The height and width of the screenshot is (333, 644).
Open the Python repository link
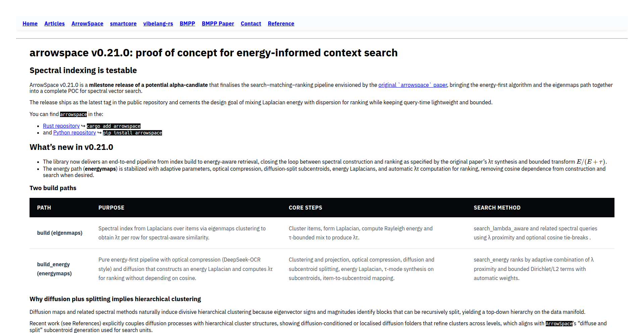pos(74,132)
